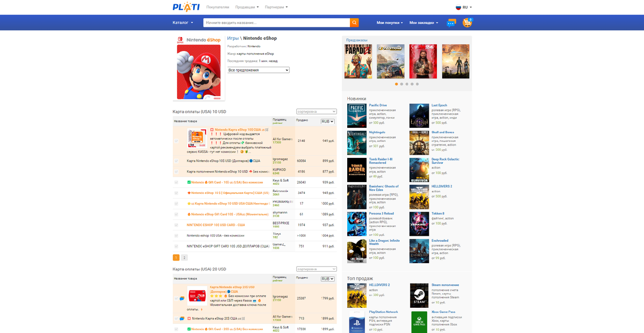Select the first preorder carousel dot
644x333 pixels.
397,84
